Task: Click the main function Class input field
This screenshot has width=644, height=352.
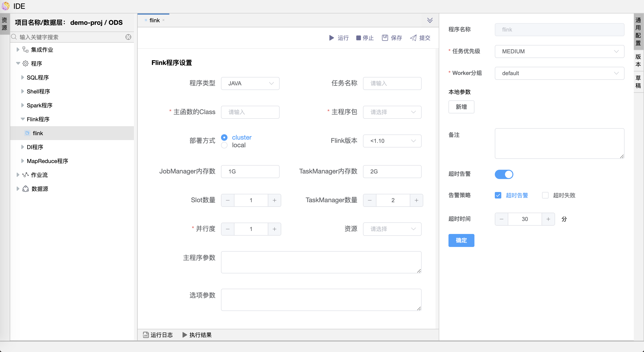Action: [x=250, y=112]
